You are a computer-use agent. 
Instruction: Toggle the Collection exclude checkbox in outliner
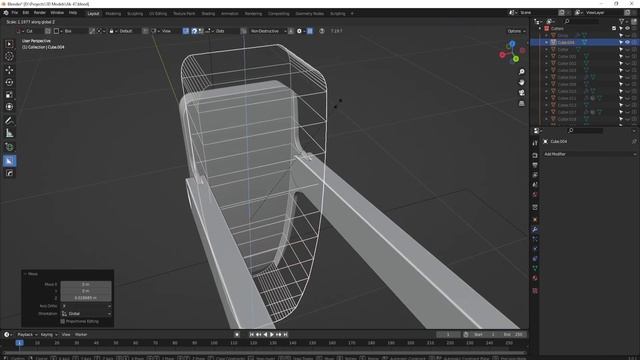[x=614, y=28]
